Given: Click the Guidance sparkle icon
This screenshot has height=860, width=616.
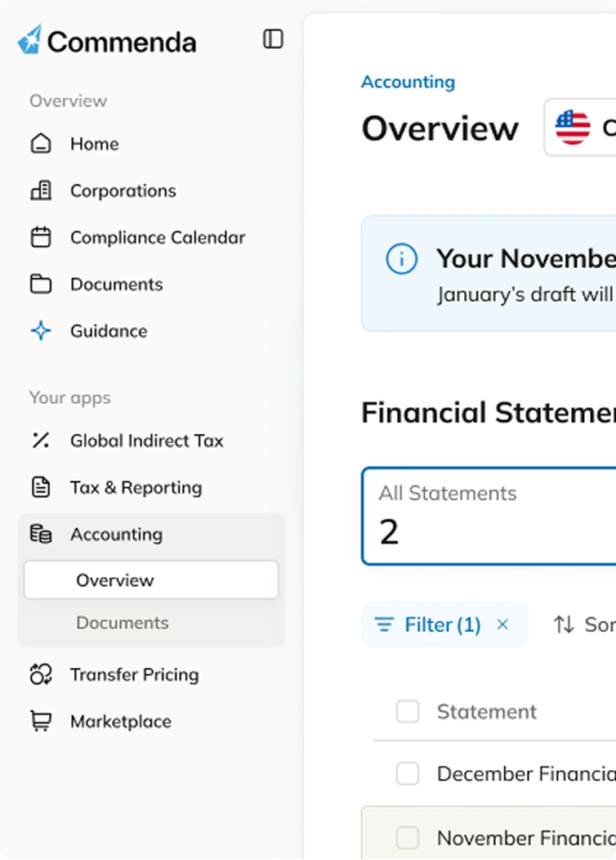Looking at the screenshot, I should [x=41, y=331].
